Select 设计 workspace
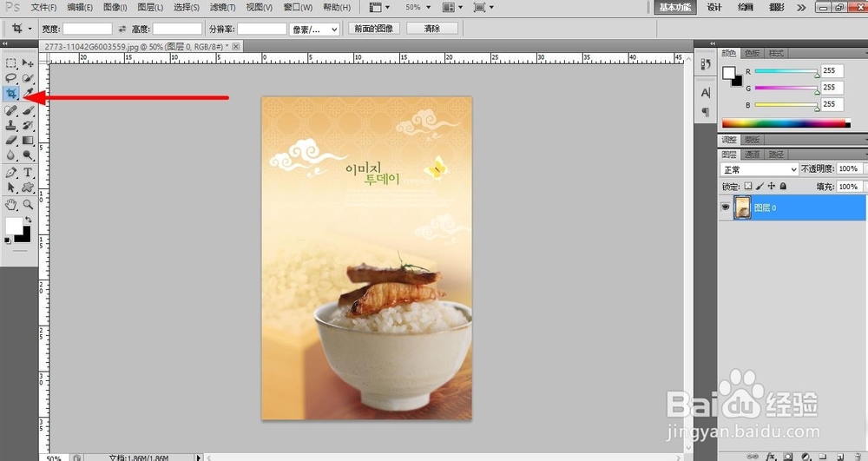The height and width of the screenshot is (461, 868). [x=714, y=7]
